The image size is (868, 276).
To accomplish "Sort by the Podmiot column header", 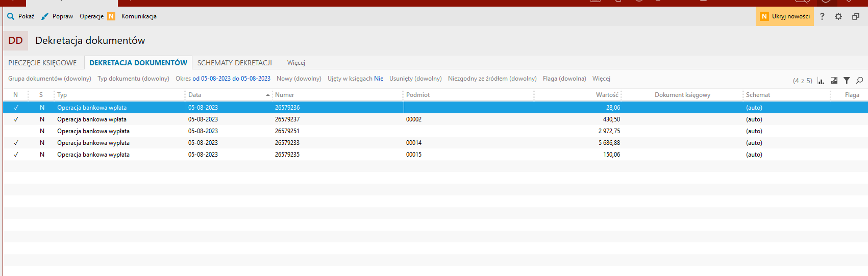I will pyautogui.click(x=468, y=95).
